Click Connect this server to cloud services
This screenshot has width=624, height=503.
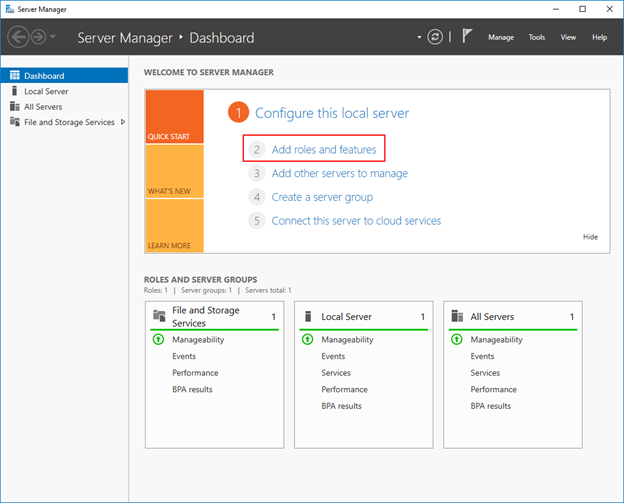356,221
